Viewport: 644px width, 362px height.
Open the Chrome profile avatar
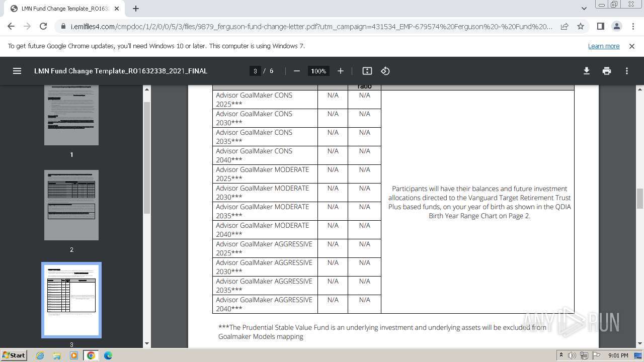click(617, 26)
